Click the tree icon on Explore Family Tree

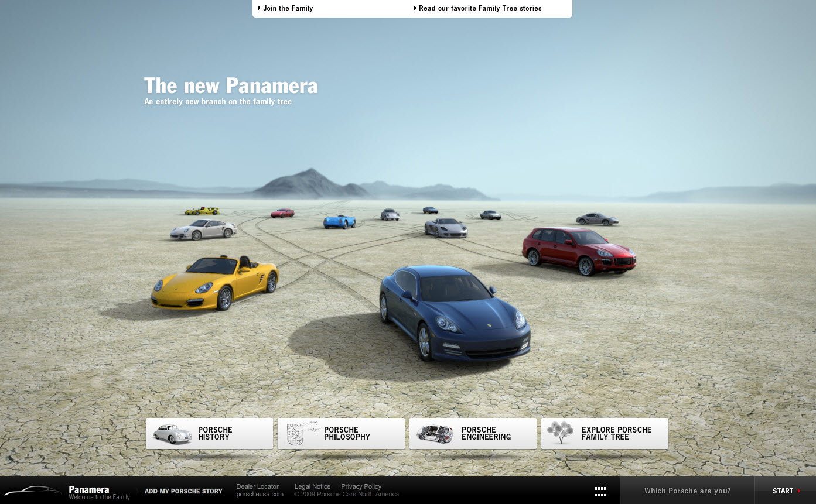point(560,433)
